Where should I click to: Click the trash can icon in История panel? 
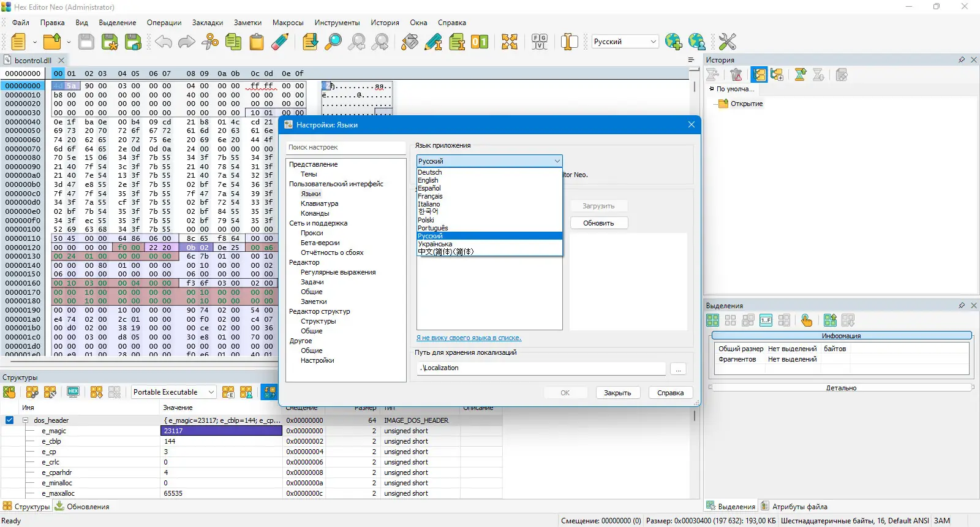coord(736,75)
